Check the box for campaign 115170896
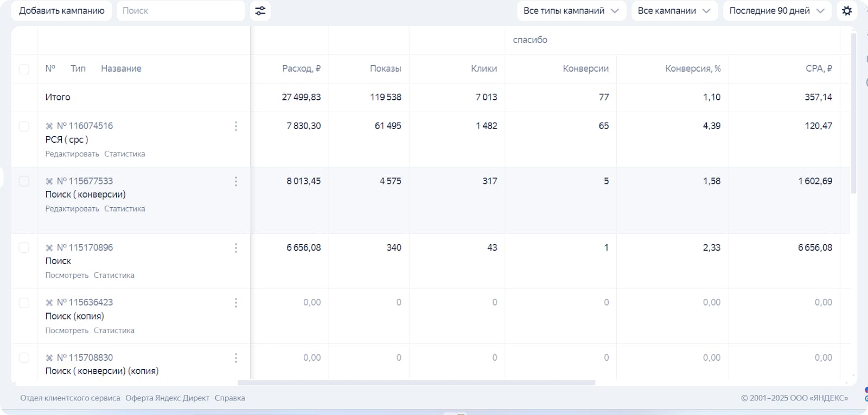The width and height of the screenshot is (868, 415). point(24,248)
